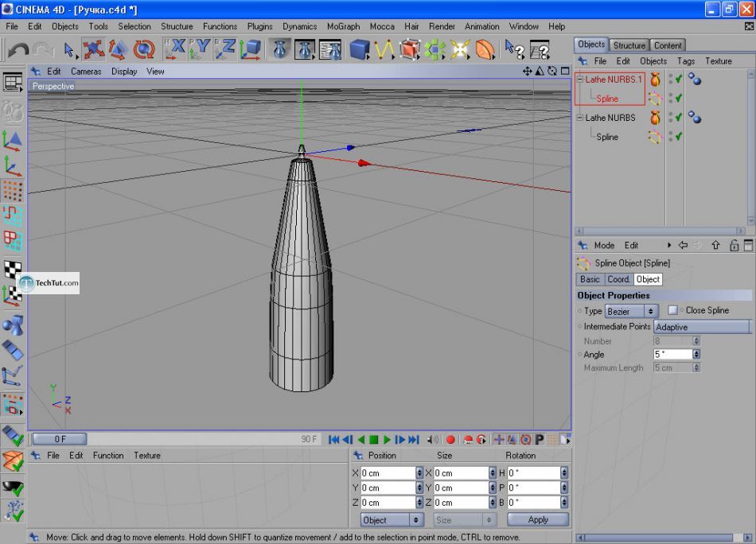Click Angle value stepper arrows
756x544 pixels.
[x=696, y=354]
